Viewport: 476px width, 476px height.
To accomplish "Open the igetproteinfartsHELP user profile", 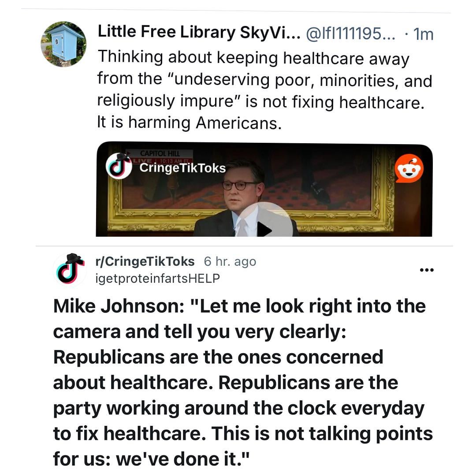I will pos(158,278).
